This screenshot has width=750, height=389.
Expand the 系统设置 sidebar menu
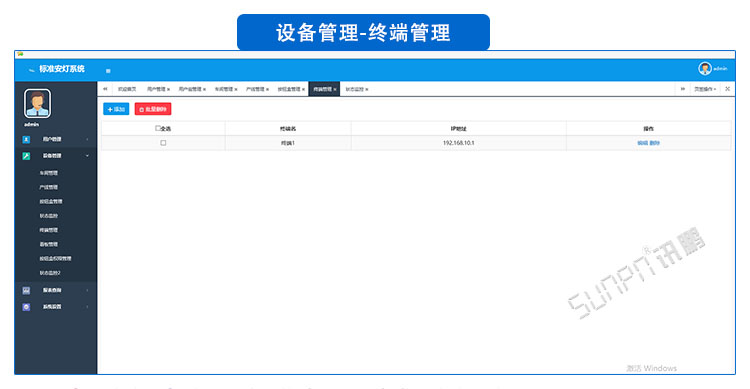[x=56, y=307]
